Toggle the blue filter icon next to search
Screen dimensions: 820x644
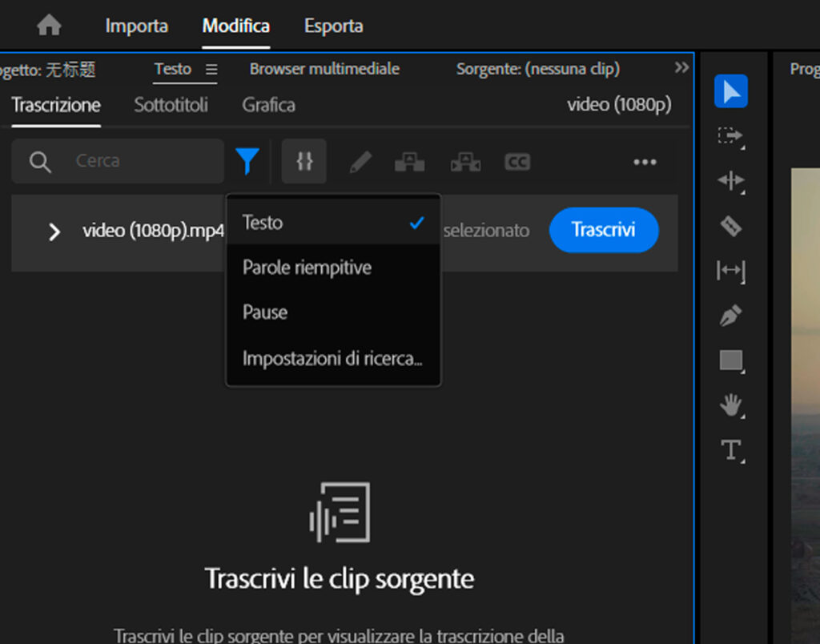click(248, 160)
